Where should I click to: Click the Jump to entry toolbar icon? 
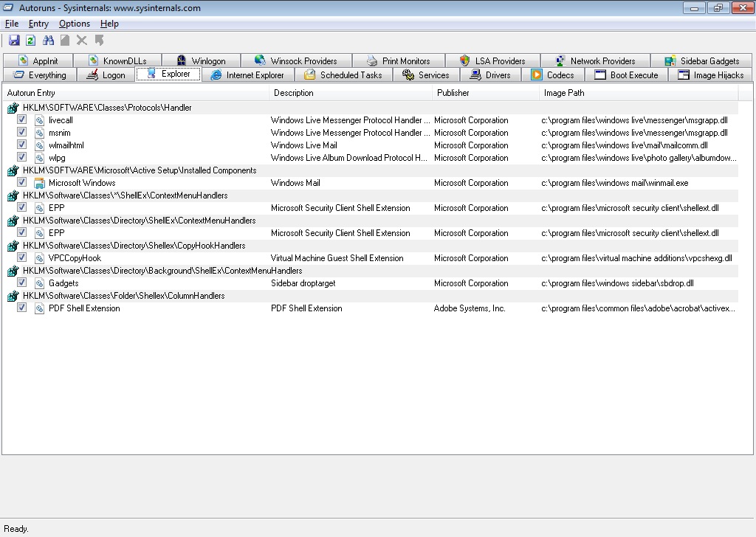[100, 41]
